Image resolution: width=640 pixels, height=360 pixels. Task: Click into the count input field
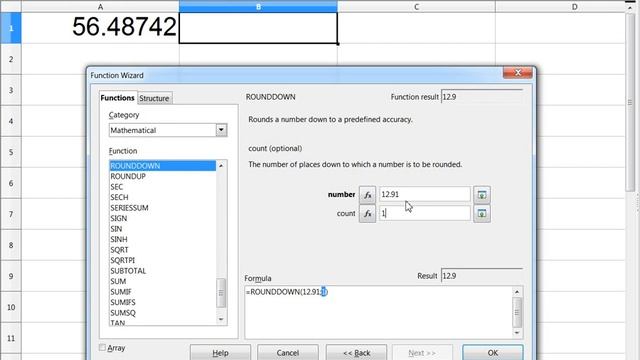(424, 213)
